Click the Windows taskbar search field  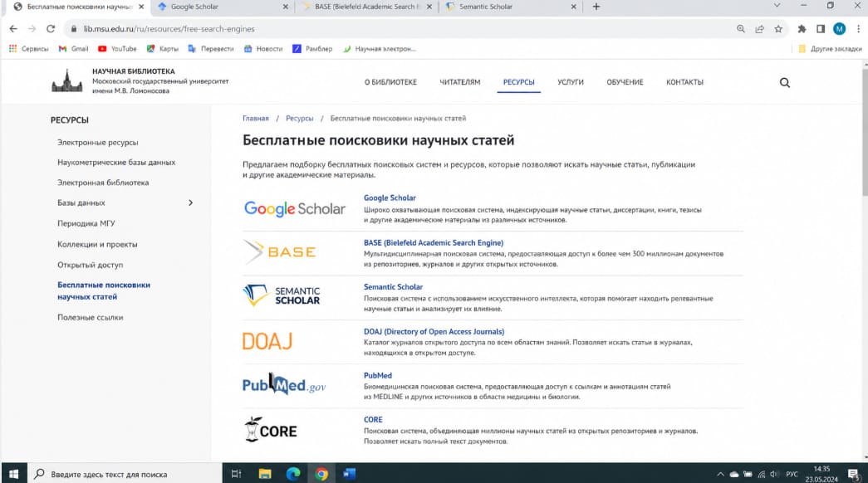point(125,474)
